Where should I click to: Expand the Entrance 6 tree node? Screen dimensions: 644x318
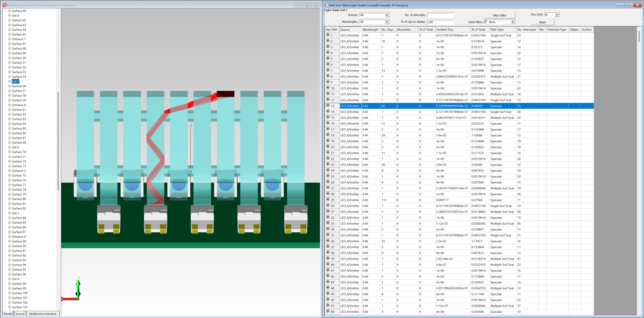10,105
